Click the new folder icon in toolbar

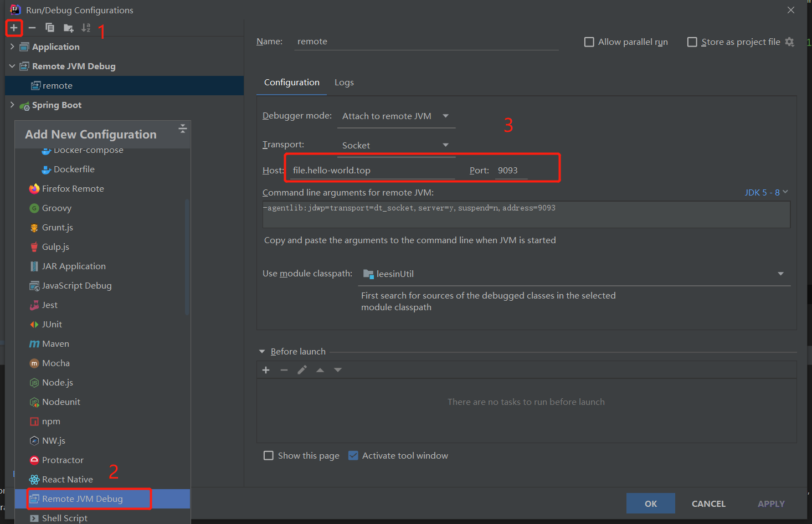point(68,28)
